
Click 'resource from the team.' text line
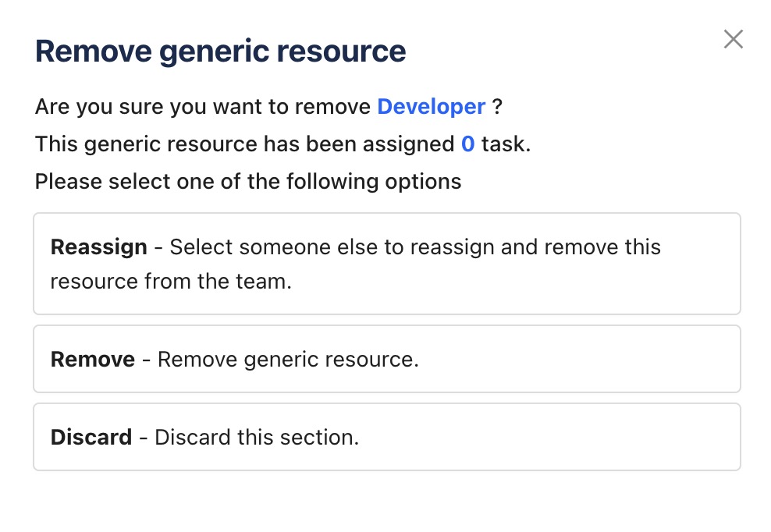tap(171, 281)
